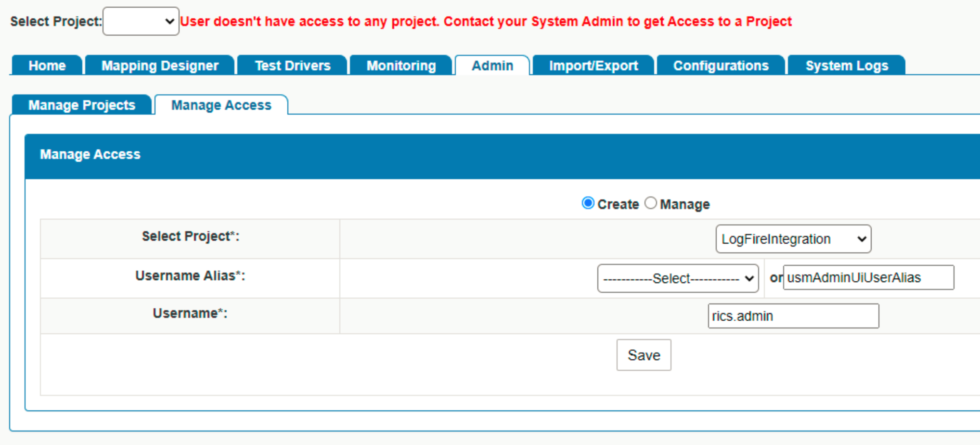
Task: Click the usmAdminUiUserAlias text field
Action: click(868, 277)
